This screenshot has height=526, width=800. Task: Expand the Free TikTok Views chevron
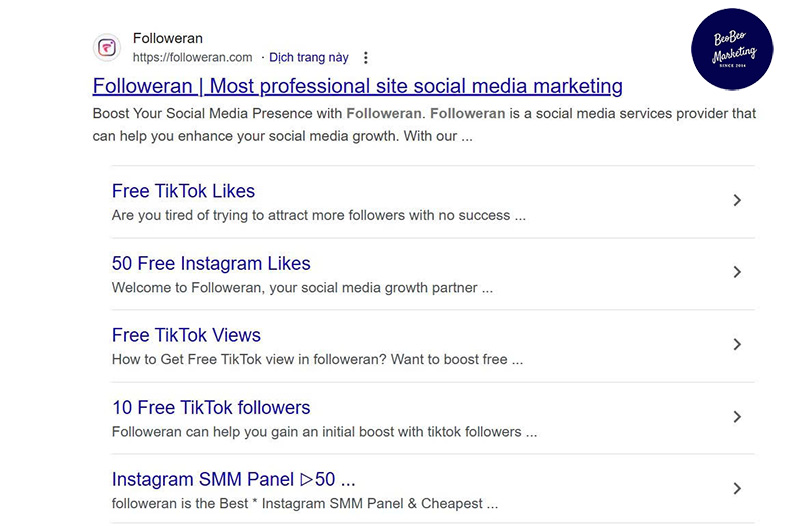click(x=737, y=344)
